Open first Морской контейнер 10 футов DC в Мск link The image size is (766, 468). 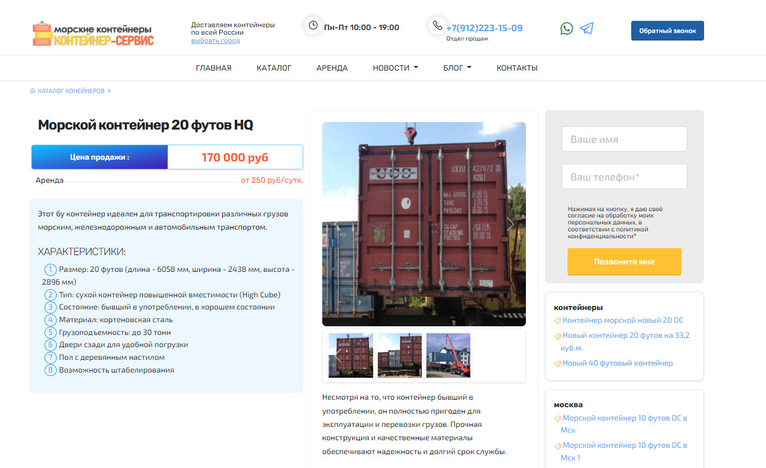[624, 424]
